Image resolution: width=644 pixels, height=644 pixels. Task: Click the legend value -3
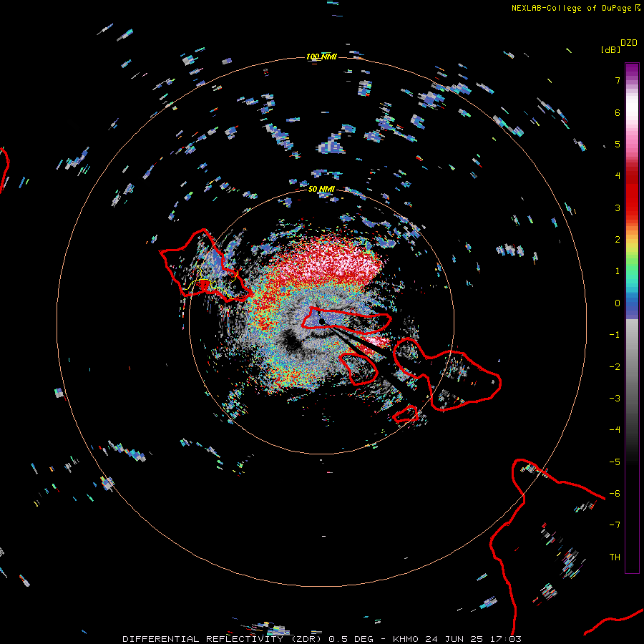point(615,399)
